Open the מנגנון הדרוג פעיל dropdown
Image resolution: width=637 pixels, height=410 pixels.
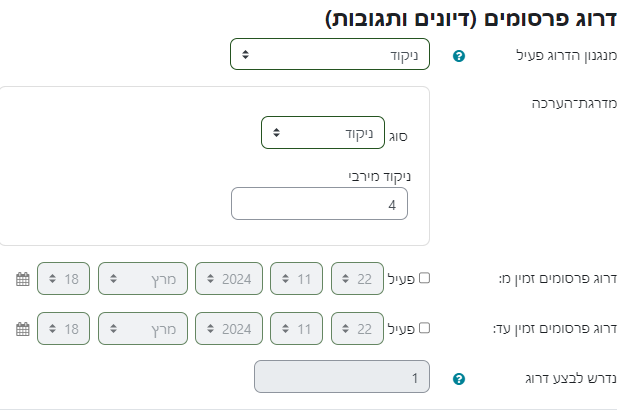point(329,54)
